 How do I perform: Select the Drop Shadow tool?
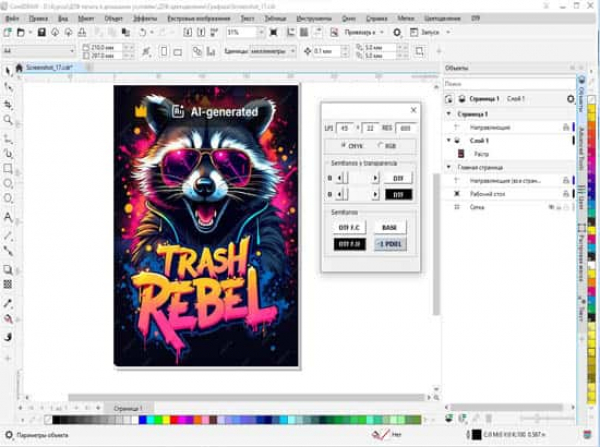(x=8, y=269)
